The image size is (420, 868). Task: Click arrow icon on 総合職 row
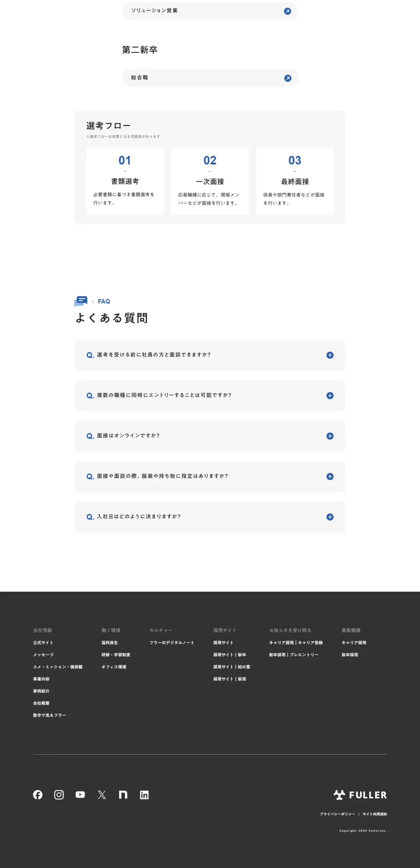click(288, 78)
